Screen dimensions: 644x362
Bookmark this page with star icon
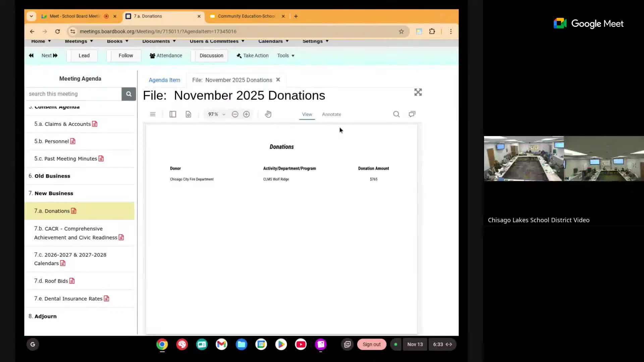(401, 32)
